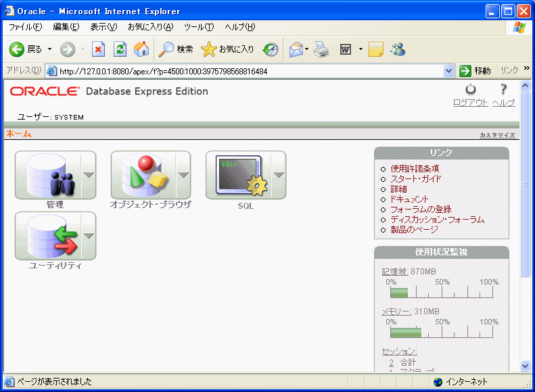Image resolution: width=535 pixels, height=392 pixels.
Task: Click the Mail envelope icon
Action: tap(296, 49)
